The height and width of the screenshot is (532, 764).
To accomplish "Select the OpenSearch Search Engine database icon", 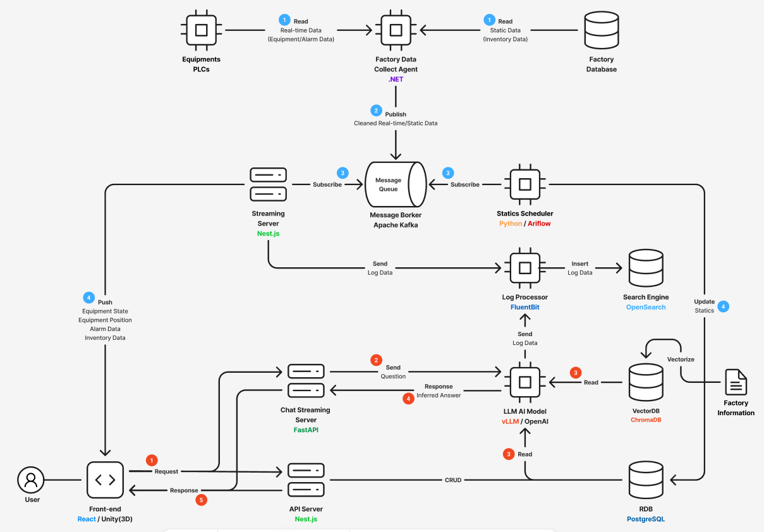I will point(646,269).
